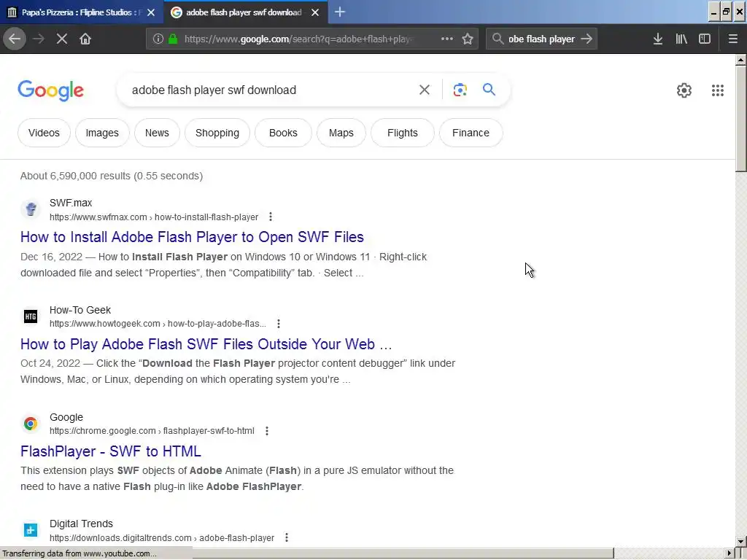
Task: Select the adobe flash player swf download tab
Action: [244, 12]
